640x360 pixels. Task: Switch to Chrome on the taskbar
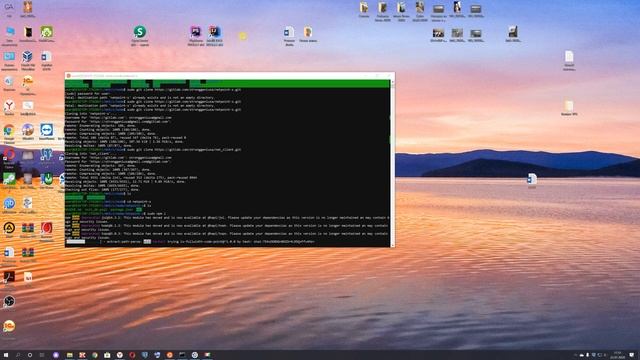coord(95,355)
